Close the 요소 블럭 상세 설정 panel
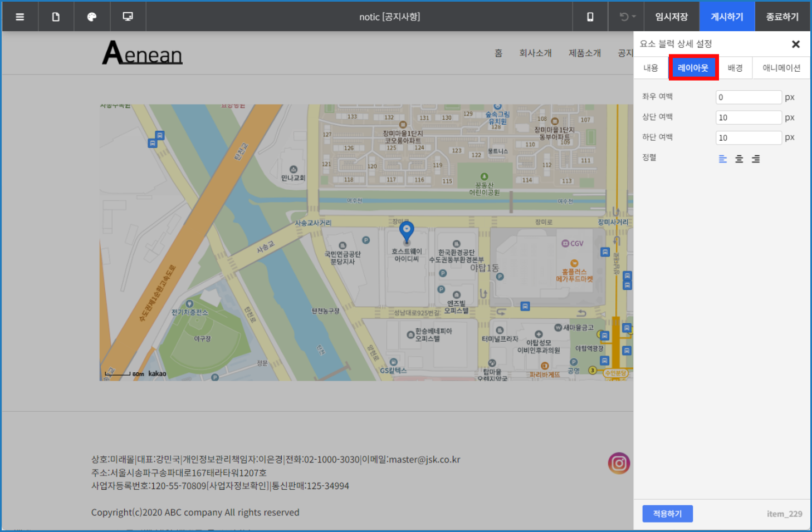This screenshot has height=532, width=812. pos(796,44)
